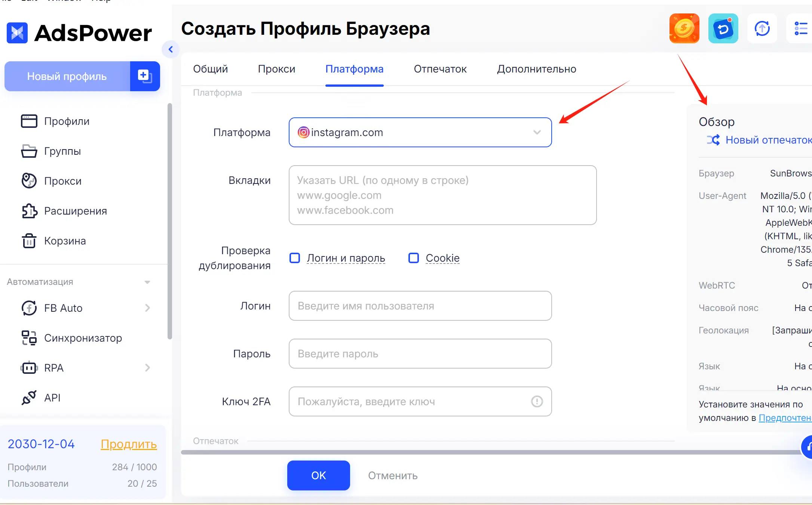Select the Платформа tab
Screen dimensions: 812x505
point(355,69)
